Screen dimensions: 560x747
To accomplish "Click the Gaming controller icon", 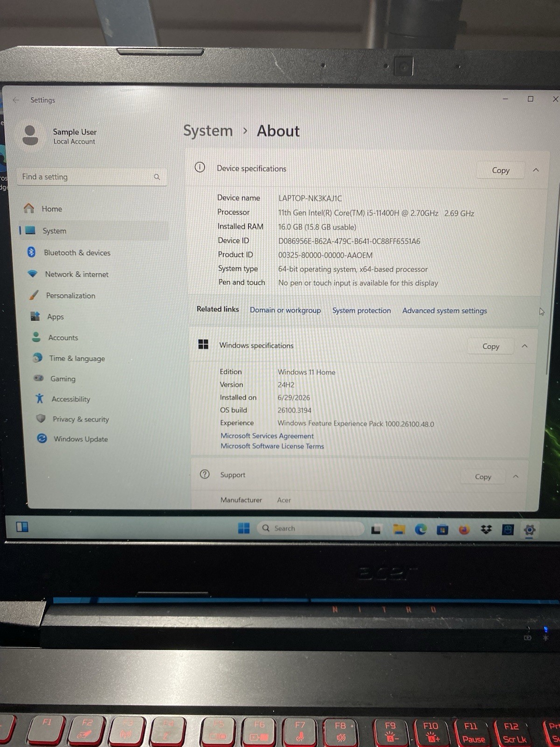I will pos(39,378).
